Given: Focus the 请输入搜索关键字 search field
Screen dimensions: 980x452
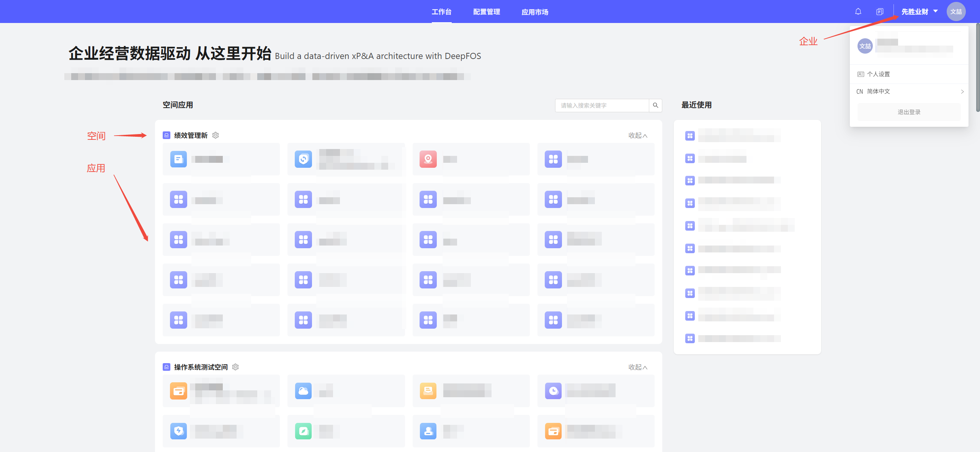Looking at the screenshot, I should (602, 105).
